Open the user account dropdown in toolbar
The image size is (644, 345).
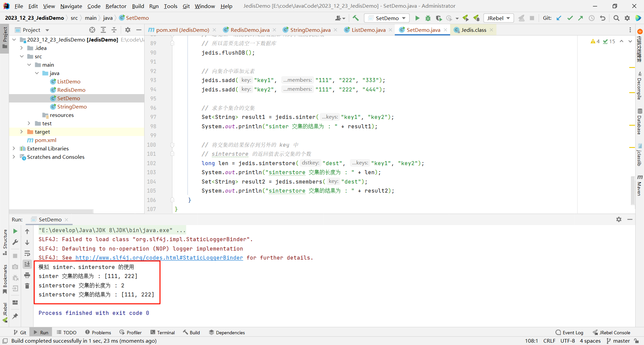(340, 18)
